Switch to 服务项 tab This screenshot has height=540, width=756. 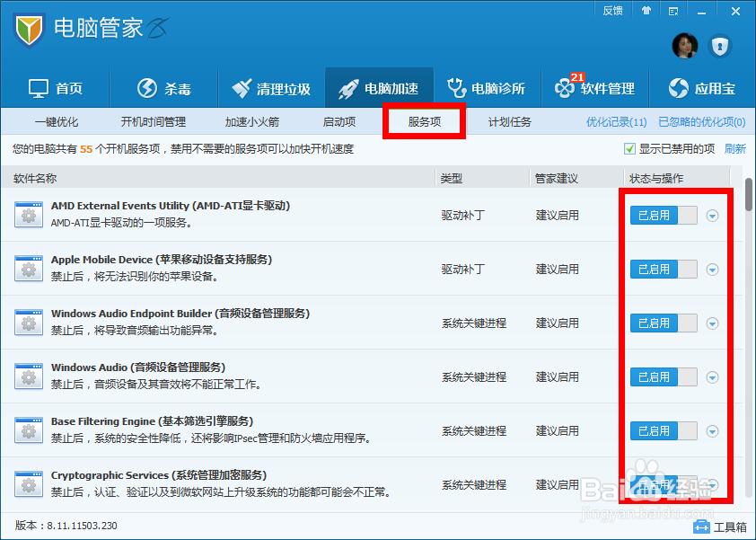click(x=425, y=121)
